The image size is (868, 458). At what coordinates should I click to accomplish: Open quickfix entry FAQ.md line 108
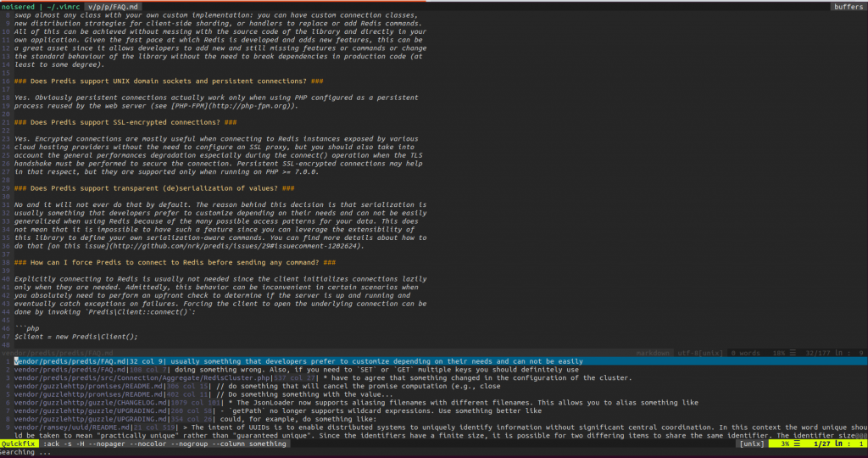coord(296,370)
